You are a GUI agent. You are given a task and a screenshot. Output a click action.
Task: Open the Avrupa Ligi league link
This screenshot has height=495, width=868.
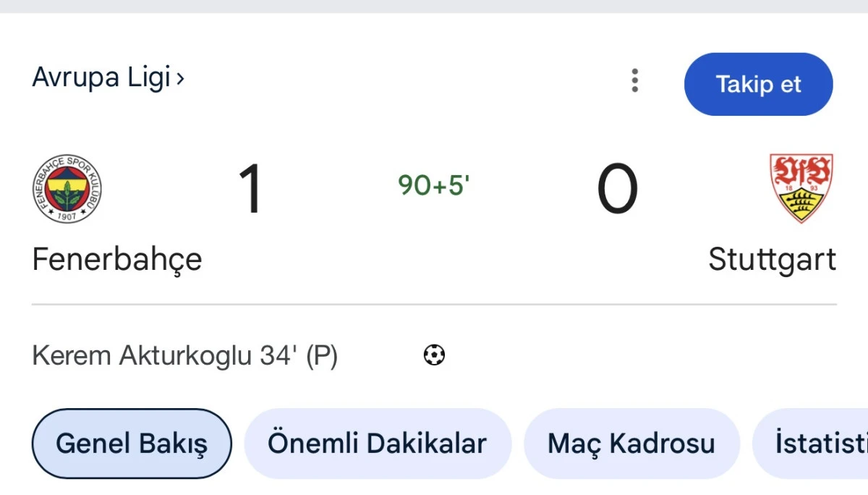[x=101, y=77]
